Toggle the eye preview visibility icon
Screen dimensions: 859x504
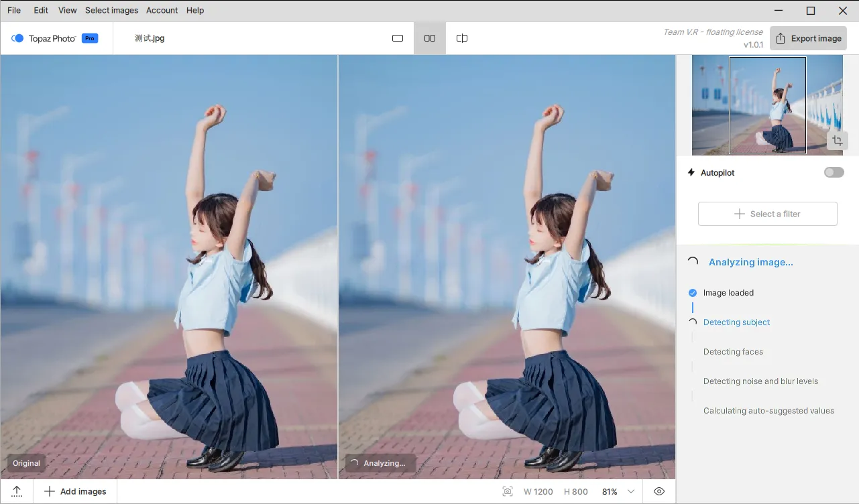pos(659,491)
